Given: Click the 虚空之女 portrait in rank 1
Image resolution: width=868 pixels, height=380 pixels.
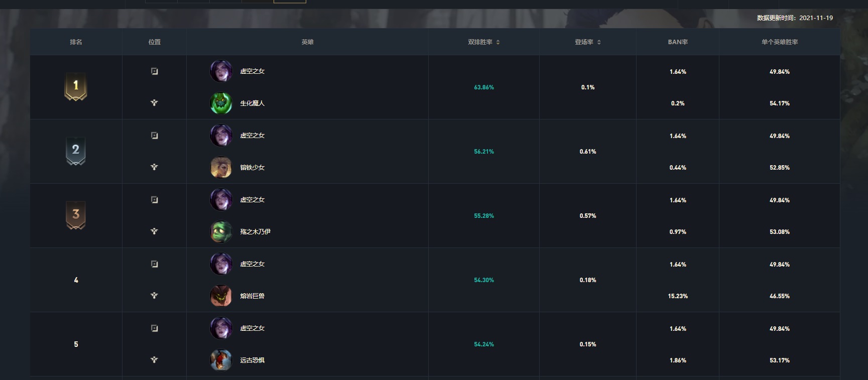Looking at the screenshot, I should [x=221, y=71].
